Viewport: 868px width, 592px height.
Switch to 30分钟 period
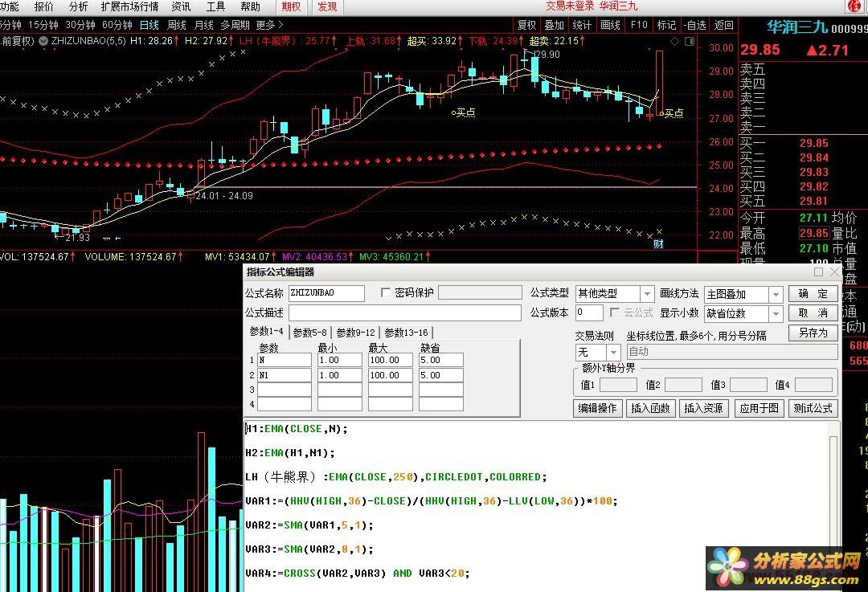coord(80,25)
